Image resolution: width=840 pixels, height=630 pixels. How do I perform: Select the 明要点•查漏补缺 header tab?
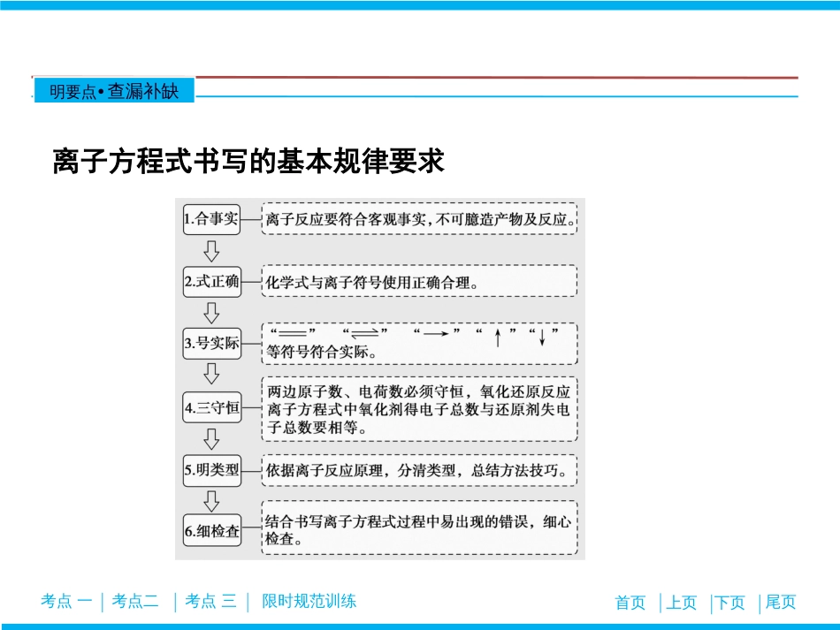pos(114,91)
